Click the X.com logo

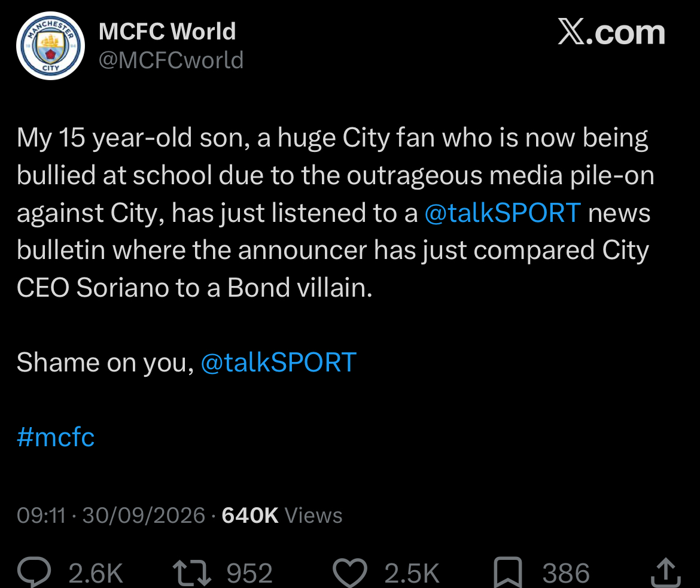coord(611,32)
